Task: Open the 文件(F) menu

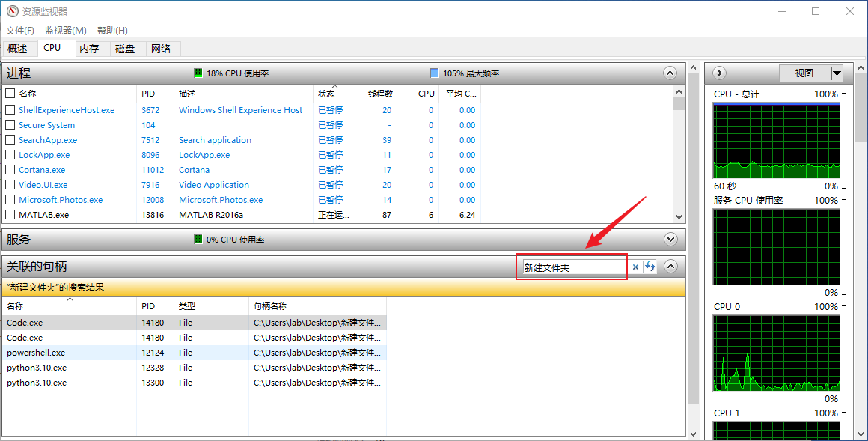Action: pyautogui.click(x=20, y=31)
